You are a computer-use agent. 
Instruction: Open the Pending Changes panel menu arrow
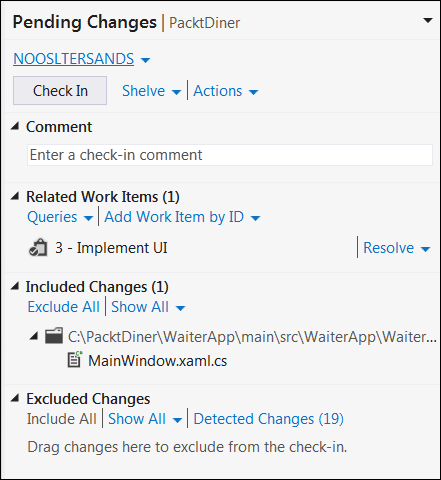click(x=428, y=21)
